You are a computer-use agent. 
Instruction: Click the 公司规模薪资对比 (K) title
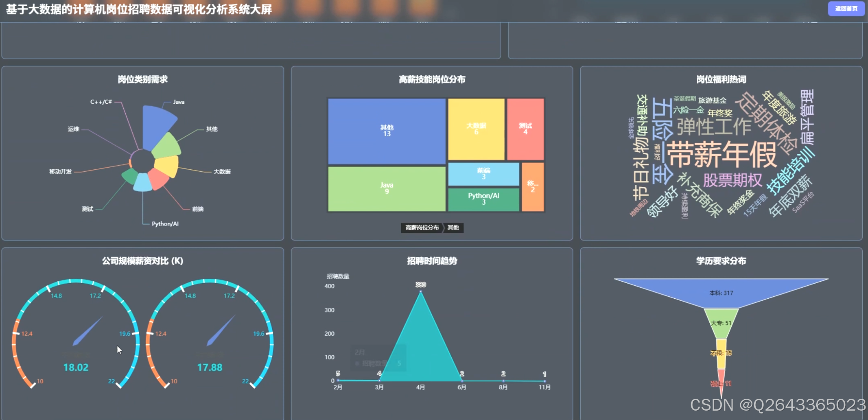click(142, 261)
